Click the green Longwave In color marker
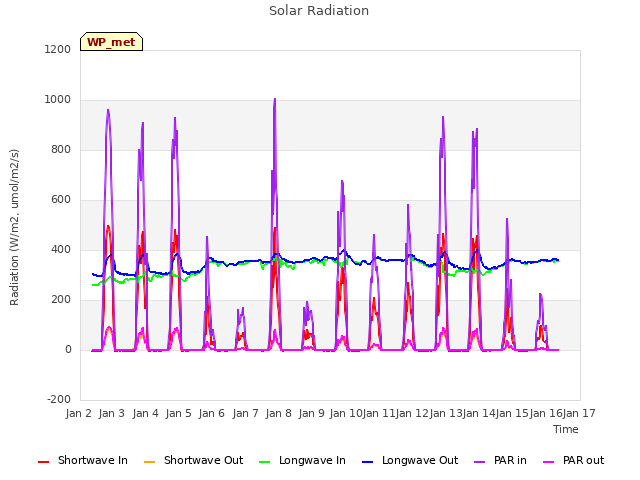This screenshot has height=480, width=640. pyautogui.click(x=265, y=462)
